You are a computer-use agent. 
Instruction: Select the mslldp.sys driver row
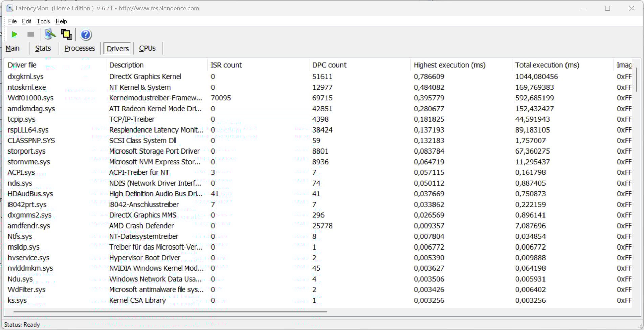pos(318,247)
